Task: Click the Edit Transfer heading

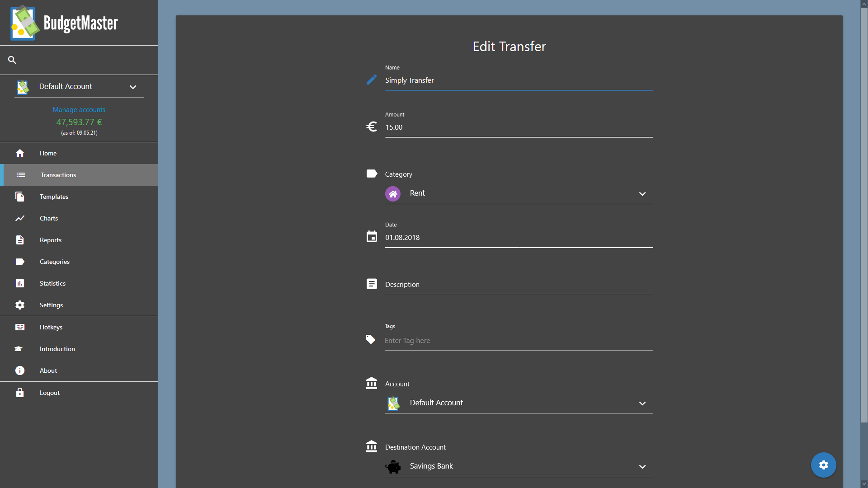Action: (x=509, y=47)
